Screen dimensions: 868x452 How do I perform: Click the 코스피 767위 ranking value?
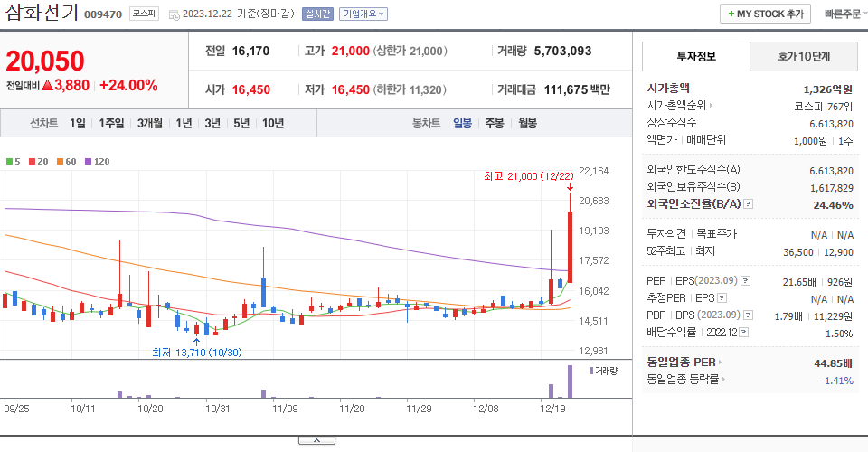tap(824, 107)
